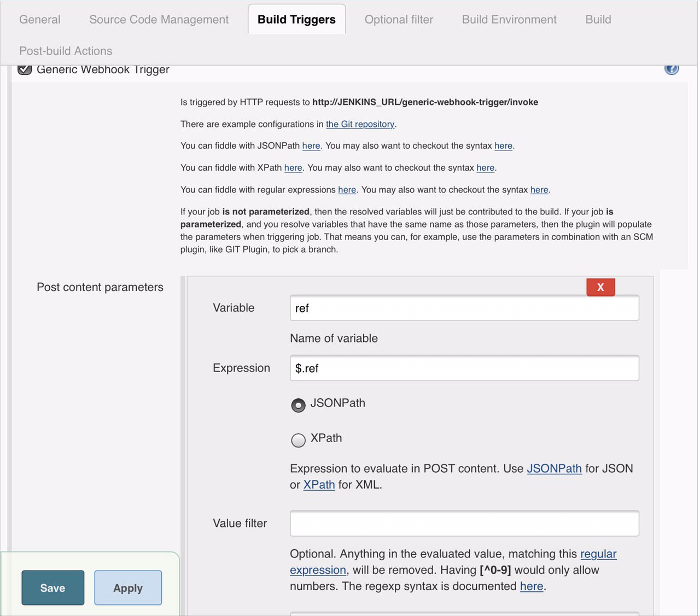Screen dimensions: 700x616
Task: Click the webhook invoke URL text
Action: [425, 102]
